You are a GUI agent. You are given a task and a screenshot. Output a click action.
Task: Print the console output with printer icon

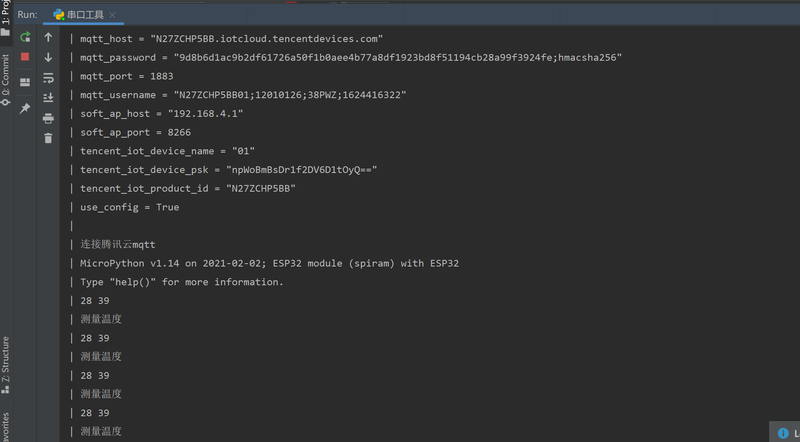pos(48,118)
